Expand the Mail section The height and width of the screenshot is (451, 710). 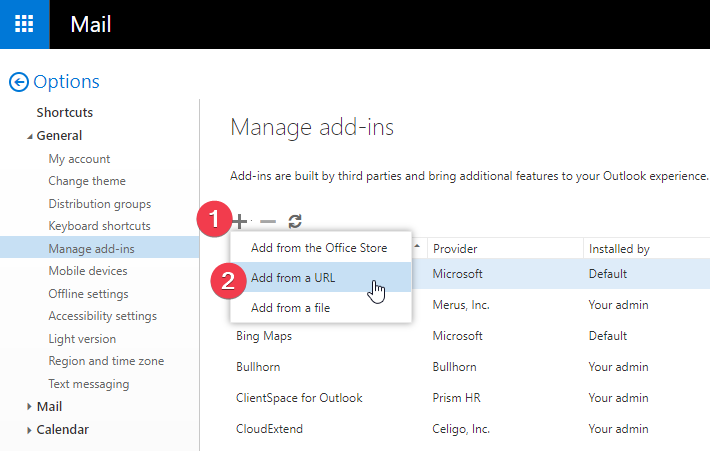point(29,407)
